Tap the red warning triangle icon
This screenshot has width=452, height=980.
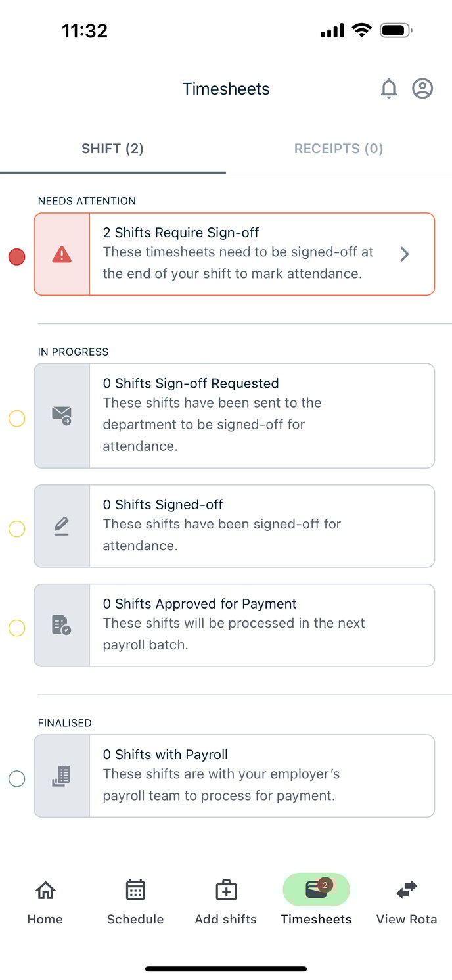tap(62, 254)
